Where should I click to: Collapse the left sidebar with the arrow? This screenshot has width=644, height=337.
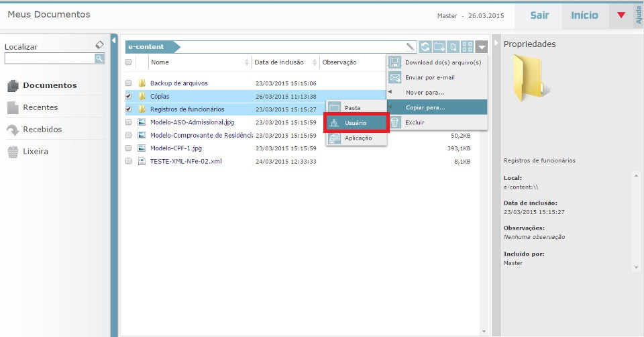pyautogui.click(x=114, y=40)
